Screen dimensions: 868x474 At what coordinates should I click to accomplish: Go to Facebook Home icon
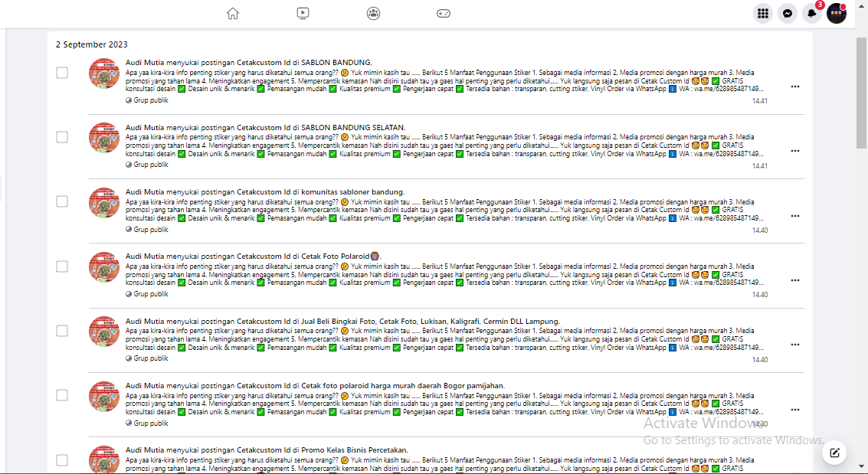point(233,13)
